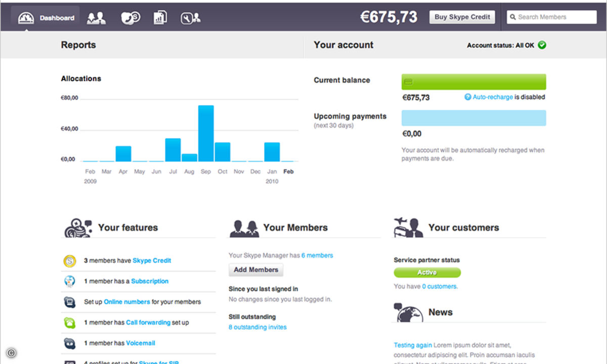The width and height of the screenshot is (607, 364).
Task: Click the green Current balance bar
Action: pyautogui.click(x=473, y=82)
